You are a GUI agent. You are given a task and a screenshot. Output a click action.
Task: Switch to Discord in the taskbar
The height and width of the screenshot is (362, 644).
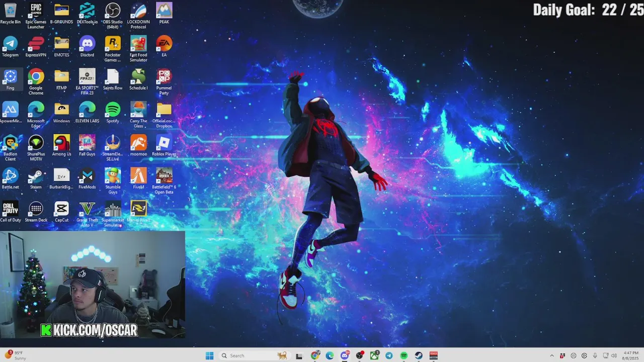pos(345,355)
